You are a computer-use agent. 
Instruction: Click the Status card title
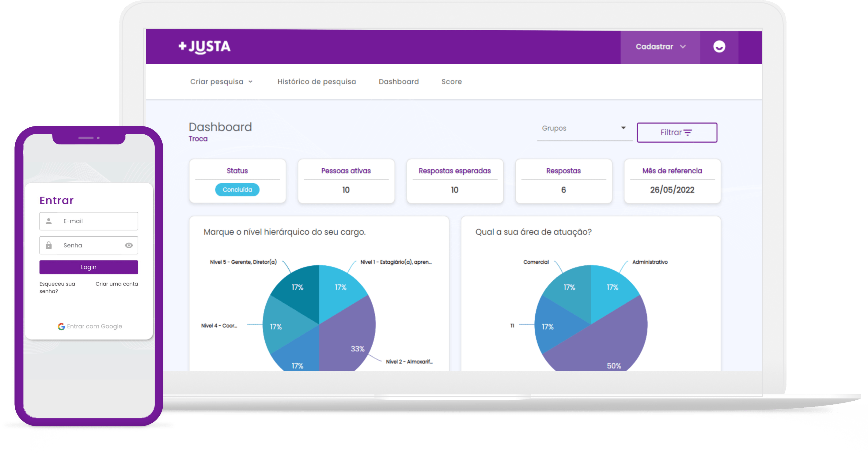point(237,171)
